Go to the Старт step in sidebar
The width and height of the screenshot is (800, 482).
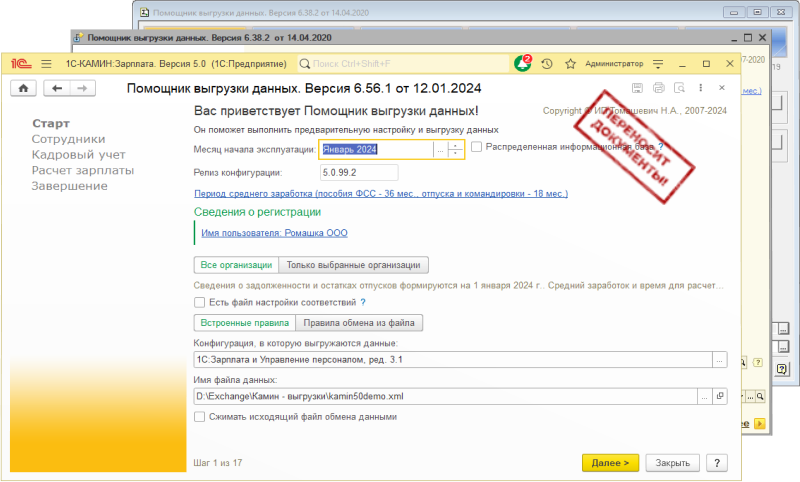click(51, 123)
